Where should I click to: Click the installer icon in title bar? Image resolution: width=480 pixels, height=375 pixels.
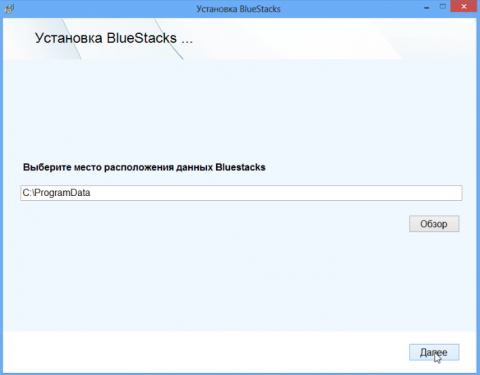(x=9, y=8)
